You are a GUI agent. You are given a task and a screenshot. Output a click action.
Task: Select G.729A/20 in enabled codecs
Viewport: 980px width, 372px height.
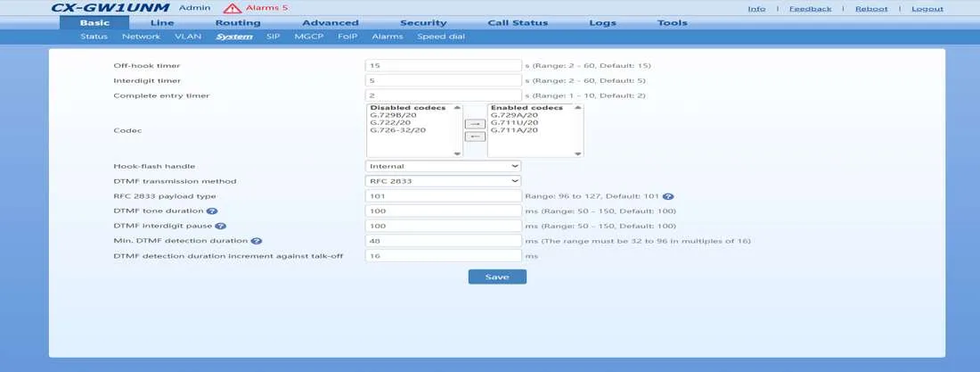(514, 115)
